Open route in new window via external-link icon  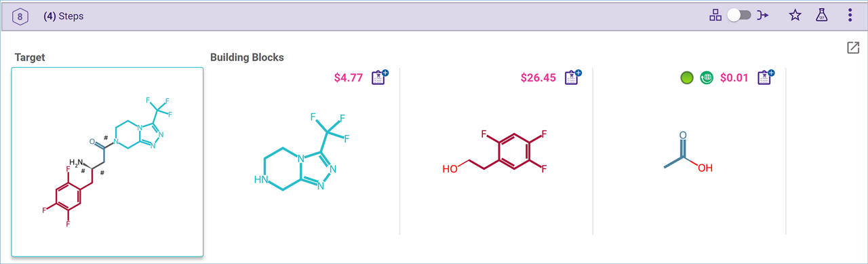click(852, 48)
